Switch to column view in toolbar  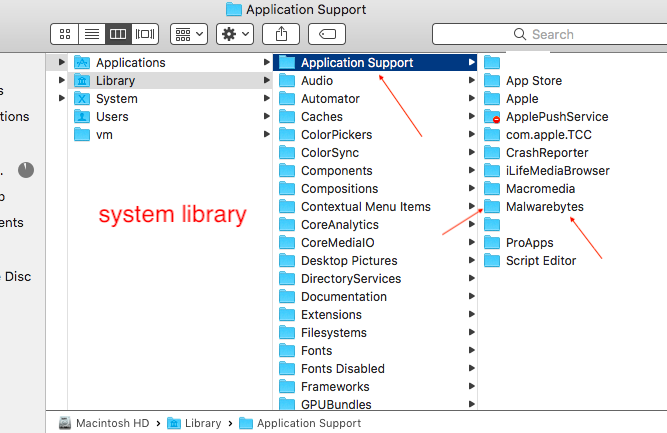(118, 34)
